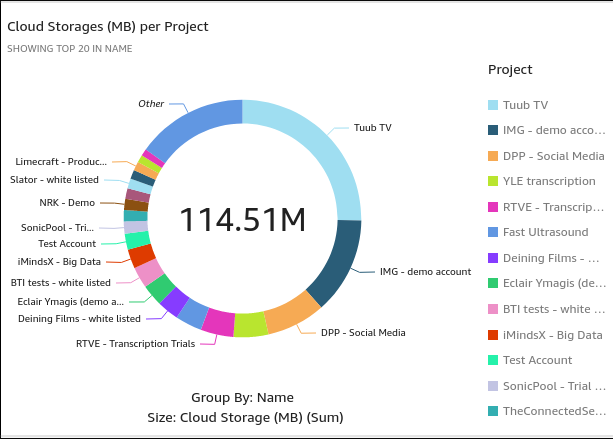Click the Cloud Storages (MB) per Project title
Viewport: 613px width, 439px height.
click(108, 27)
